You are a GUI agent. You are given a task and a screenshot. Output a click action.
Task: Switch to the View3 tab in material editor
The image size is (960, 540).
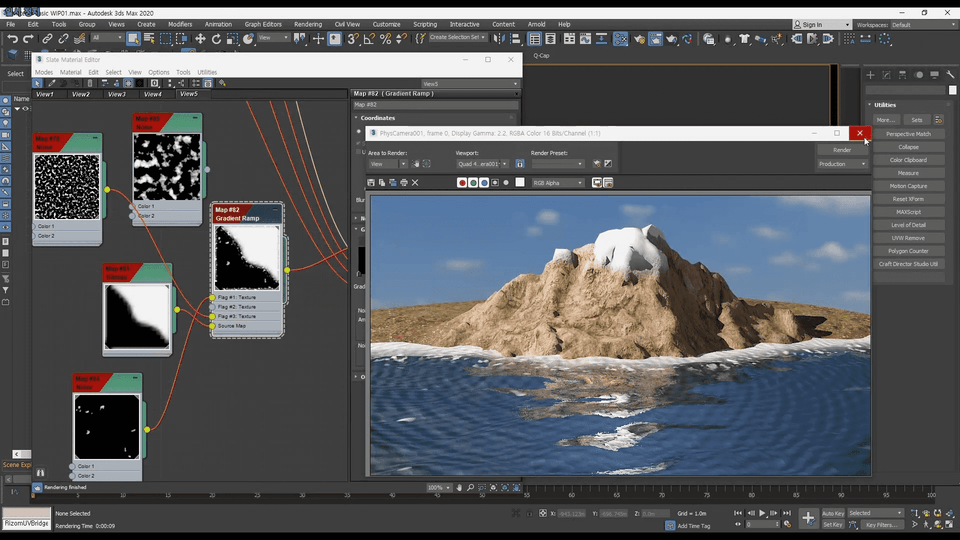click(x=117, y=94)
